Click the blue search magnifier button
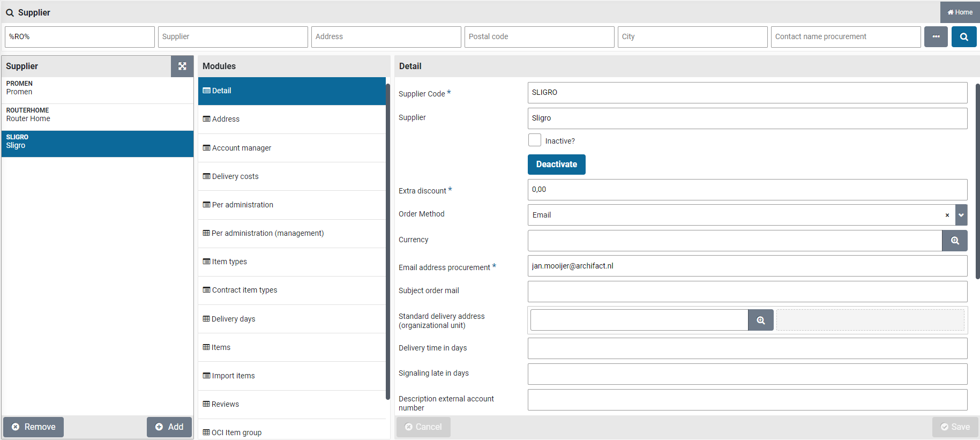Viewport: 980px width, 440px height. 963,37
